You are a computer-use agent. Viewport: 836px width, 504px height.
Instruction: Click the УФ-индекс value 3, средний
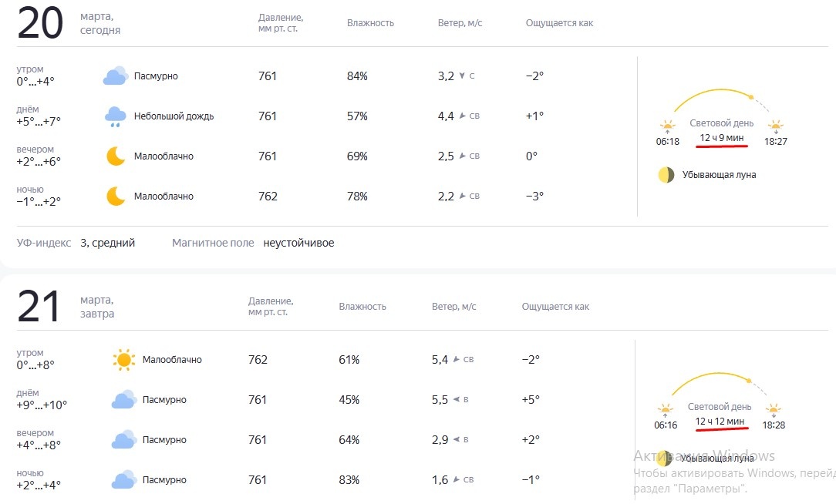tap(107, 243)
